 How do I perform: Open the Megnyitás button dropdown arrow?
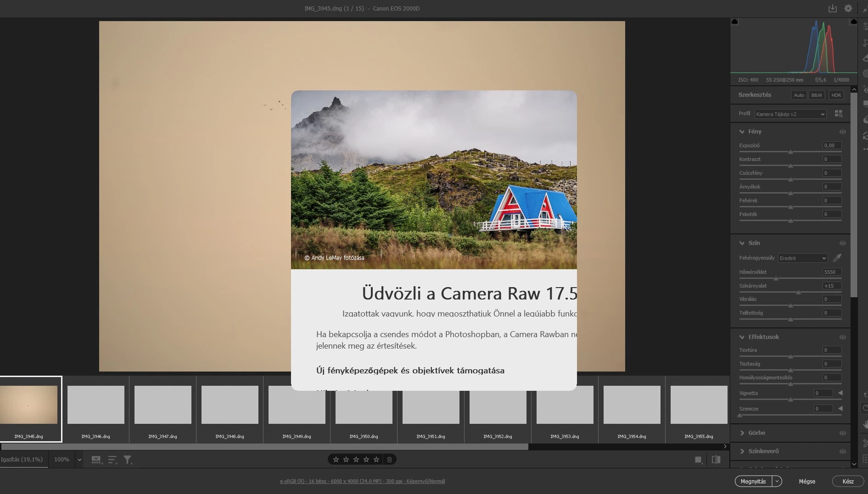pyautogui.click(x=777, y=481)
